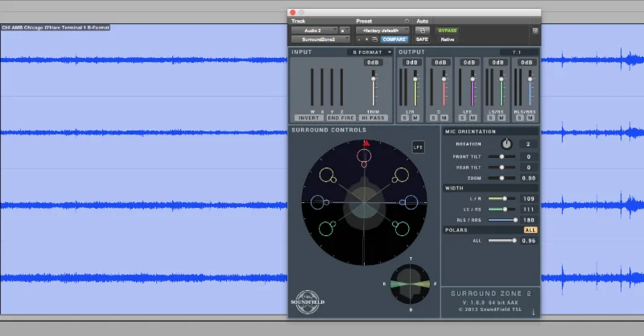Viewport: 644px width, 336px height.
Task: Open the B FORMAT input type dropdown
Action: pyautogui.click(x=370, y=52)
